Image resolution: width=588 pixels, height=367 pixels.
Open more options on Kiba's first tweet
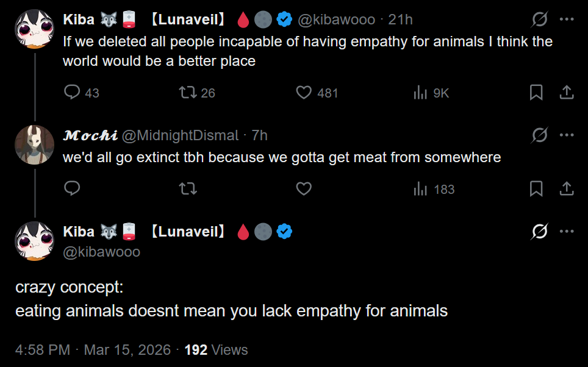pyautogui.click(x=567, y=20)
